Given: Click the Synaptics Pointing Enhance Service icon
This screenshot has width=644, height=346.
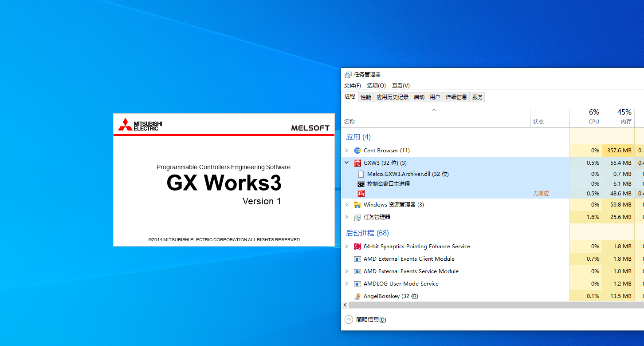Looking at the screenshot, I should point(357,247).
